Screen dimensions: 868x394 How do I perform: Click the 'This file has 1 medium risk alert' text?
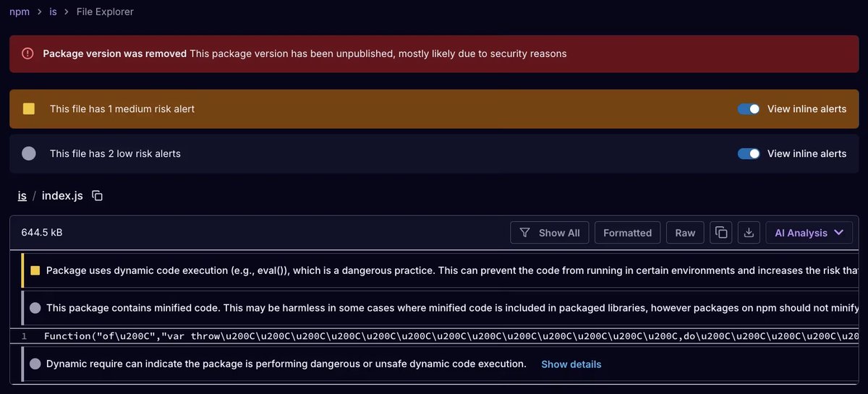pyautogui.click(x=122, y=109)
